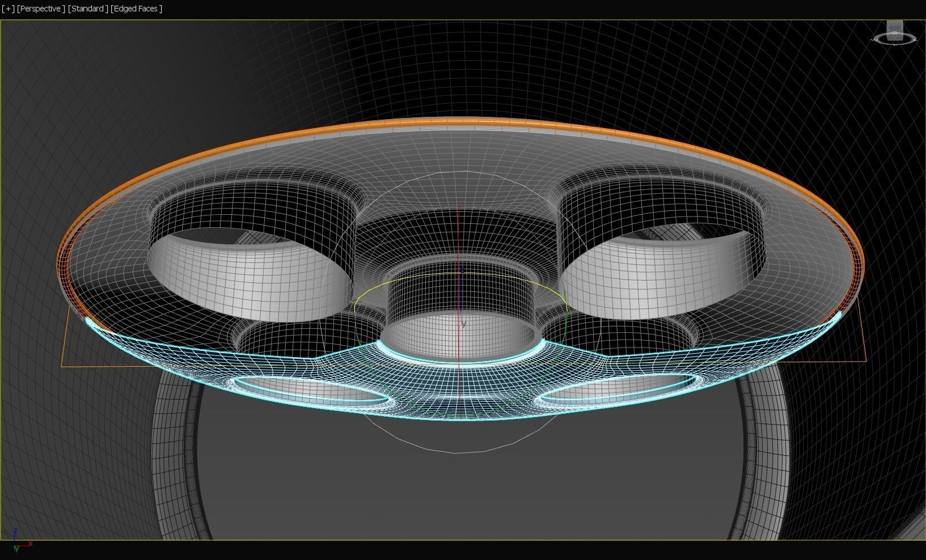Click the ViewCube compass ring

pos(895,39)
